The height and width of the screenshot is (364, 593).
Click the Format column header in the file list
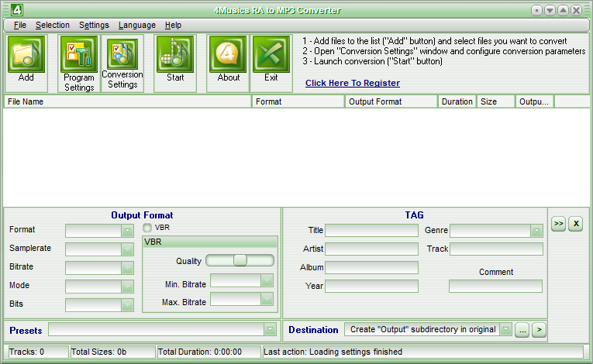pos(298,101)
